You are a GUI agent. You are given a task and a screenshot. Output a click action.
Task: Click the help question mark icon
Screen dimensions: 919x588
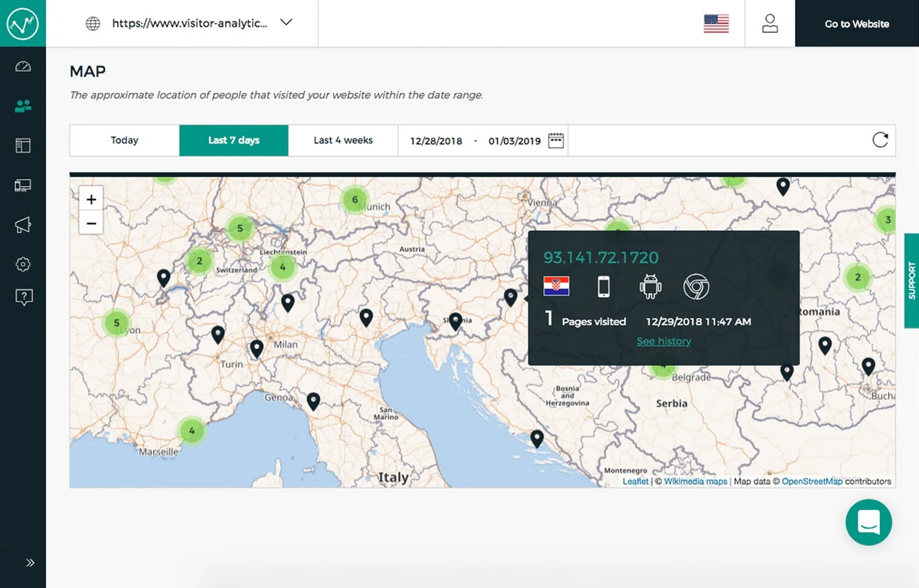[x=23, y=297]
